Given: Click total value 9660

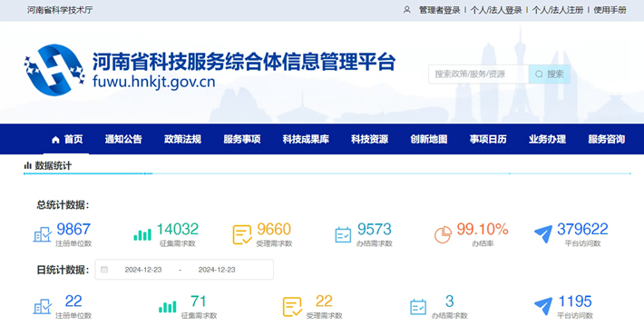Looking at the screenshot, I should pyautogui.click(x=274, y=230).
